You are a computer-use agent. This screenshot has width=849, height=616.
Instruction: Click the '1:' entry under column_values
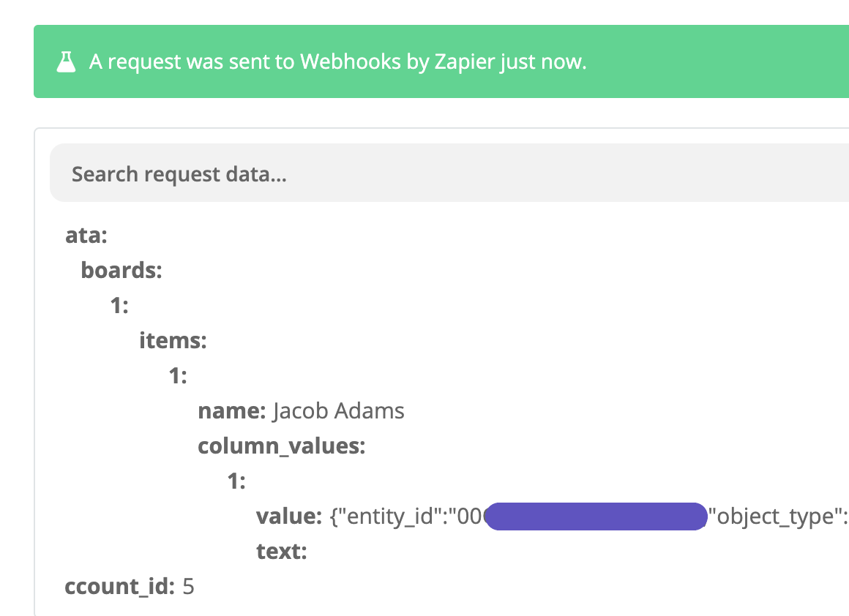[236, 481]
